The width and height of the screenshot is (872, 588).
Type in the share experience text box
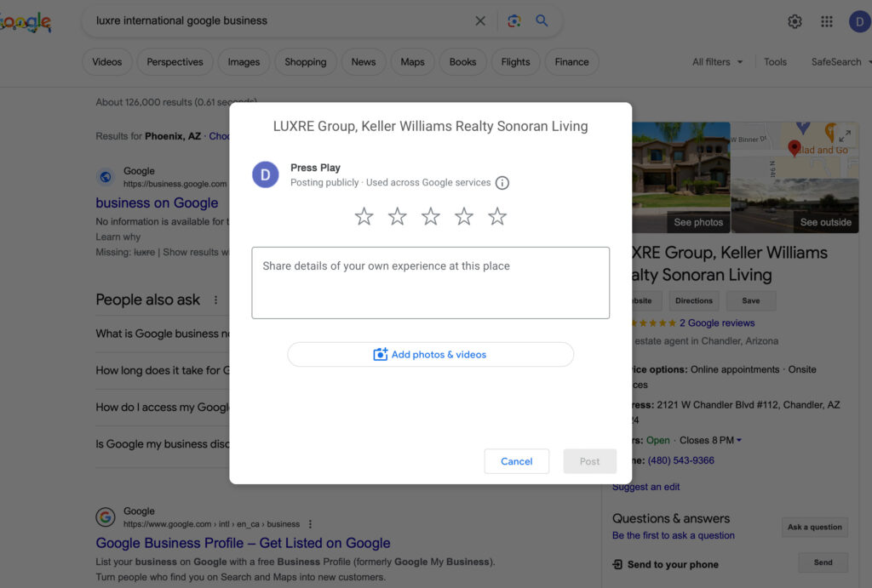click(x=430, y=283)
